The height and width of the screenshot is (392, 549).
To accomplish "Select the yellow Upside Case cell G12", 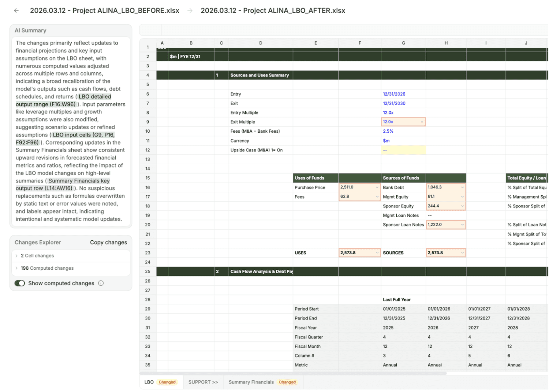I will [x=403, y=150].
